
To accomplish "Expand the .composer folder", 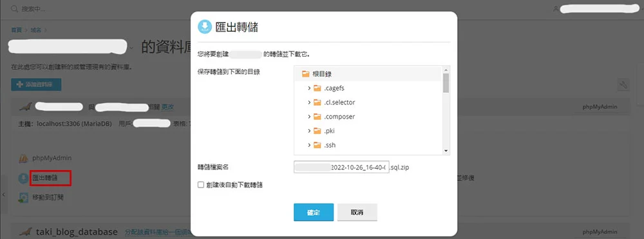I will 309,117.
